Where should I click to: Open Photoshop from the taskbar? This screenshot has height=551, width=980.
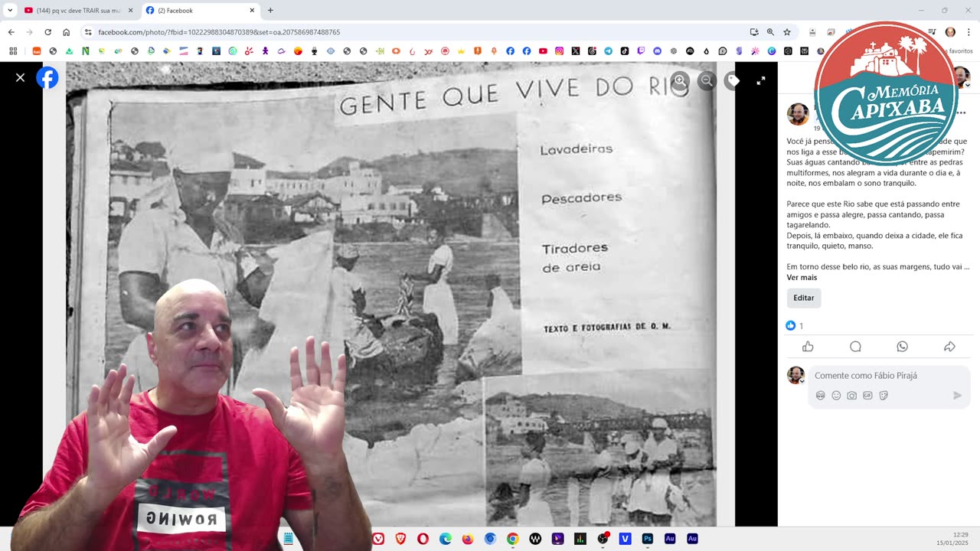pos(648,539)
